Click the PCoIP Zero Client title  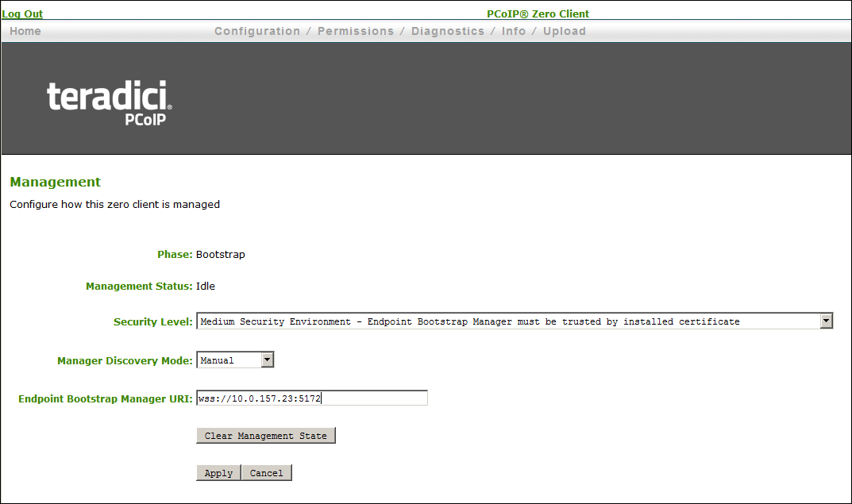click(538, 13)
